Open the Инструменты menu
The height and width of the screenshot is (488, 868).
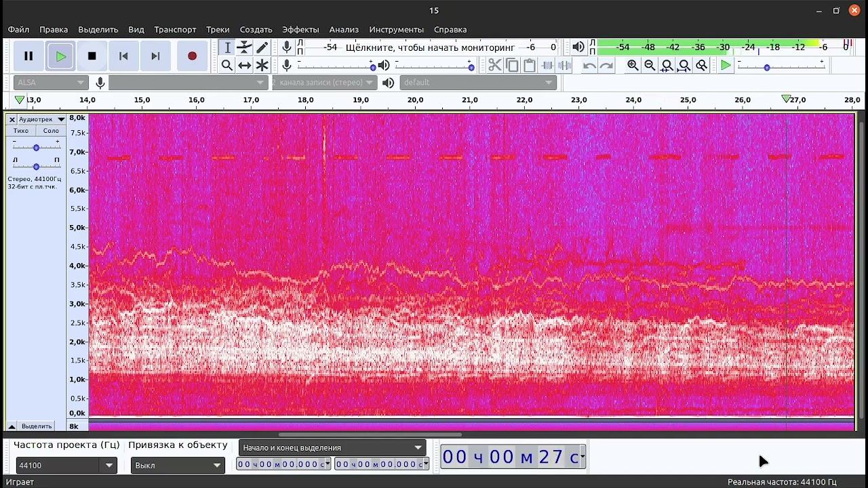397,30
